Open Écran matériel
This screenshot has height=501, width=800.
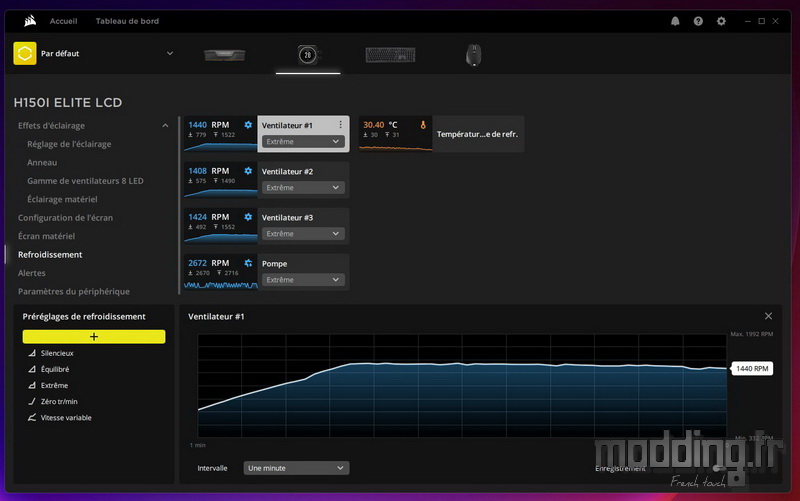(x=46, y=236)
